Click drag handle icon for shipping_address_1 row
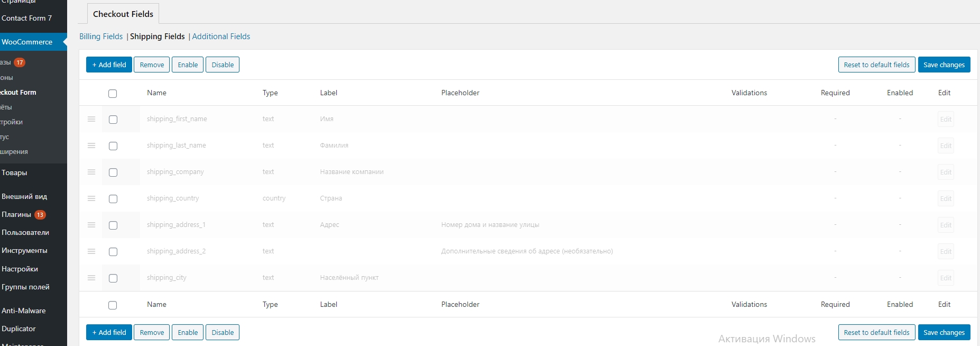 pos(91,225)
